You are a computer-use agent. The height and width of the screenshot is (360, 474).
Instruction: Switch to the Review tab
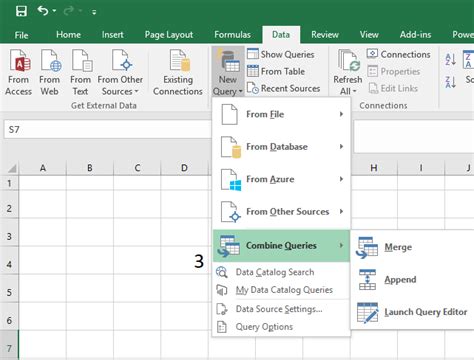point(325,35)
